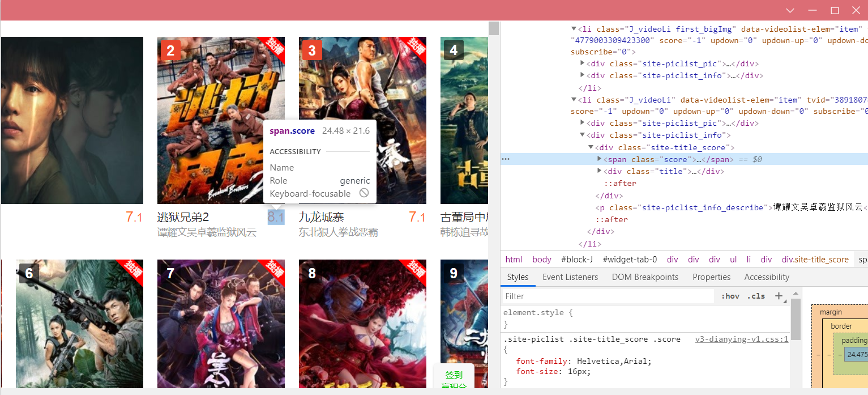Screen dimensions: 868x395
Task: Click the 7.1 score beside 九龙城寨
Action: click(417, 217)
